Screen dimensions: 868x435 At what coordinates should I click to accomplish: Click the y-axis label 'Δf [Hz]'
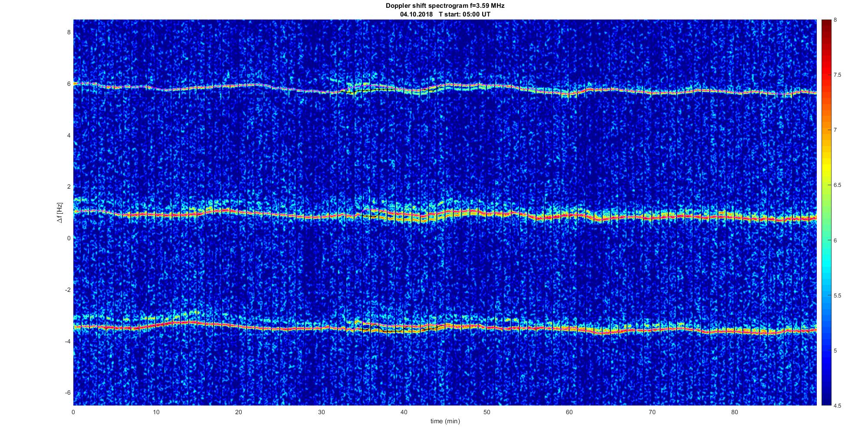coord(60,213)
